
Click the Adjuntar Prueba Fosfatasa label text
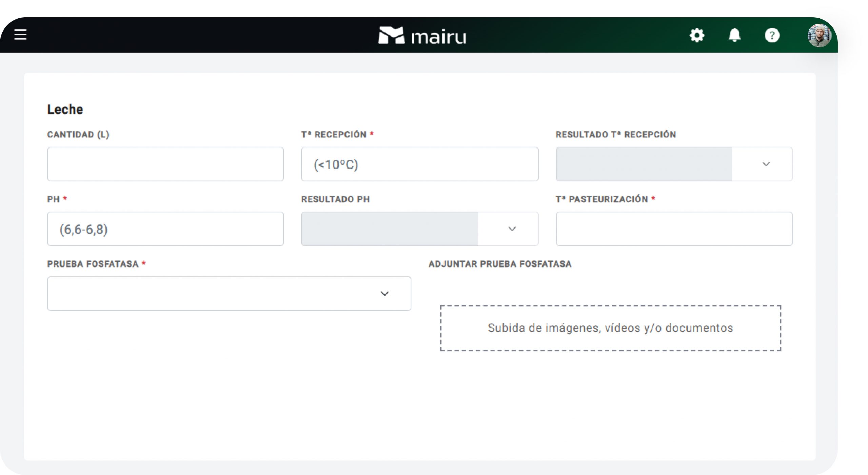(x=500, y=264)
